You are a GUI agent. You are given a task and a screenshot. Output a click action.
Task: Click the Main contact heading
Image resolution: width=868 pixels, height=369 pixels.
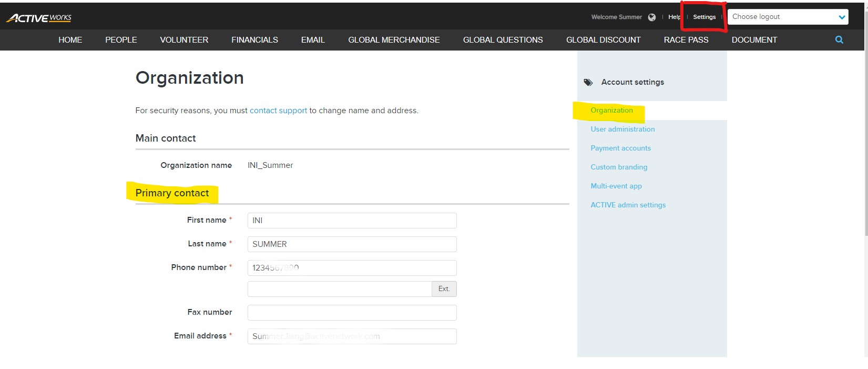[x=166, y=138]
